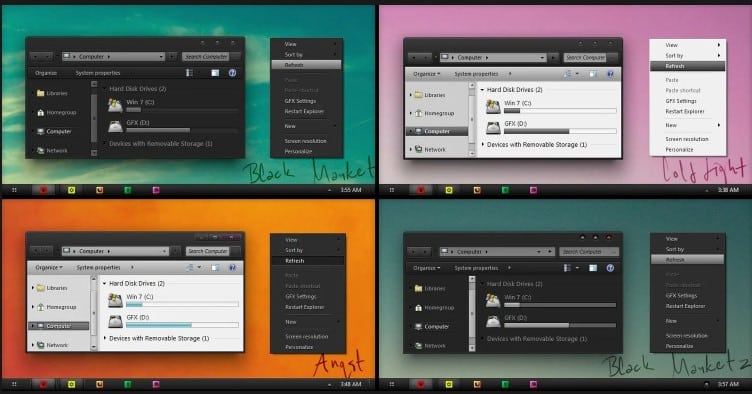Click Organize button in Black Market window
This screenshot has height=394, width=752.
tap(46, 73)
